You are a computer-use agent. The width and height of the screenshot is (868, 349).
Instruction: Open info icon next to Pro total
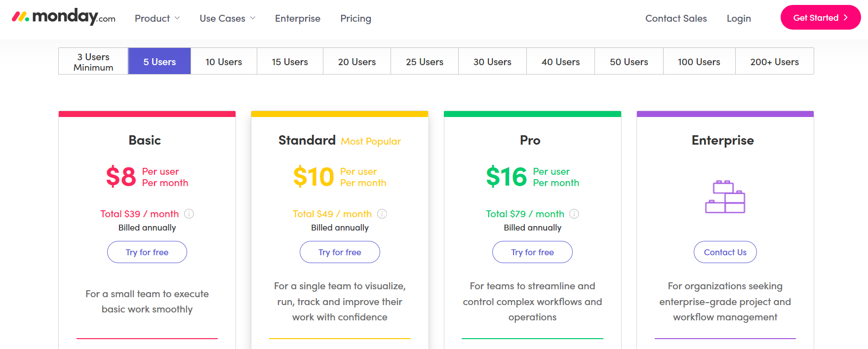pyautogui.click(x=574, y=214)
